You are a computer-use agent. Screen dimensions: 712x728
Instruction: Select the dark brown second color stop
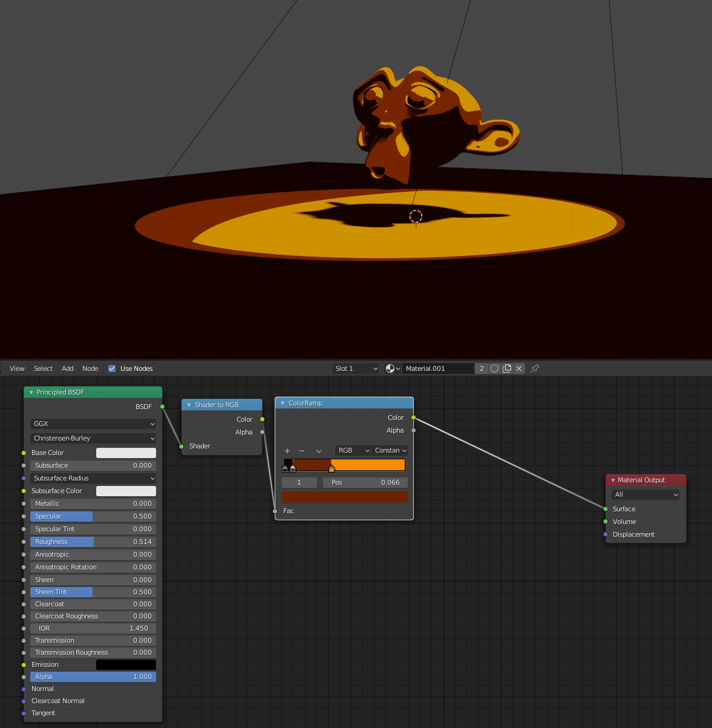pyautogui.click(x=293, y=468)
